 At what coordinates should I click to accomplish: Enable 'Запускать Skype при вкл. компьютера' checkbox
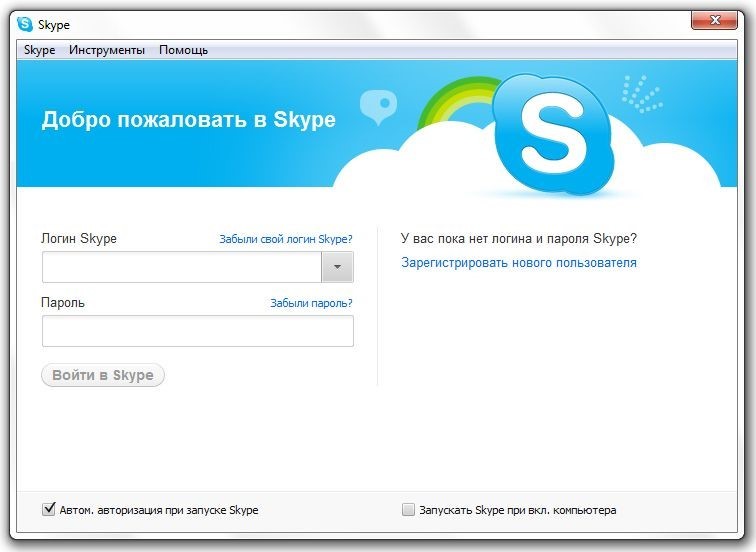tap(408, 510)
